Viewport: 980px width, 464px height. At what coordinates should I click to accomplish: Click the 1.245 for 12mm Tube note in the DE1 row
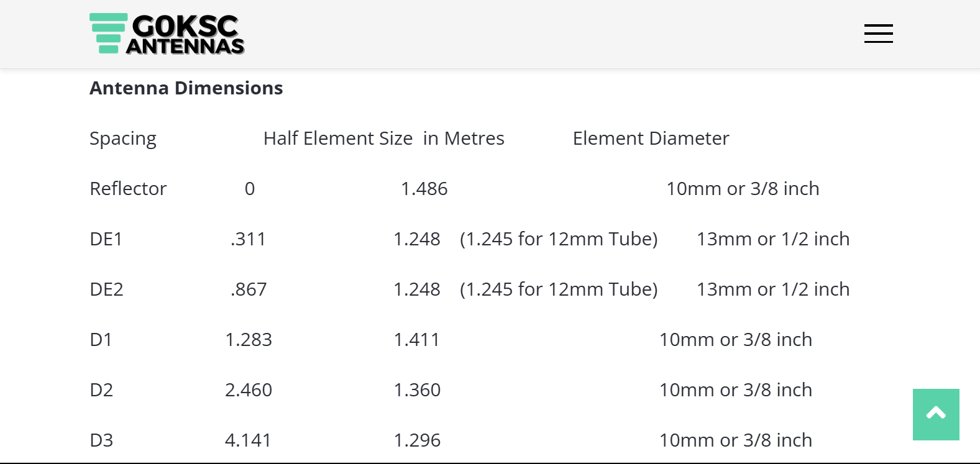[558, 239]
